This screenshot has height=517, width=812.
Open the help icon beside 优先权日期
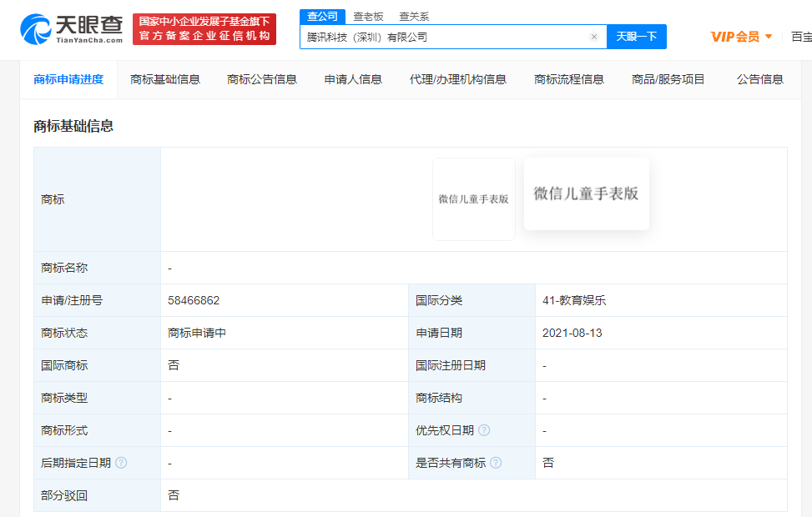pyautogui.click(x=484, y=430)
